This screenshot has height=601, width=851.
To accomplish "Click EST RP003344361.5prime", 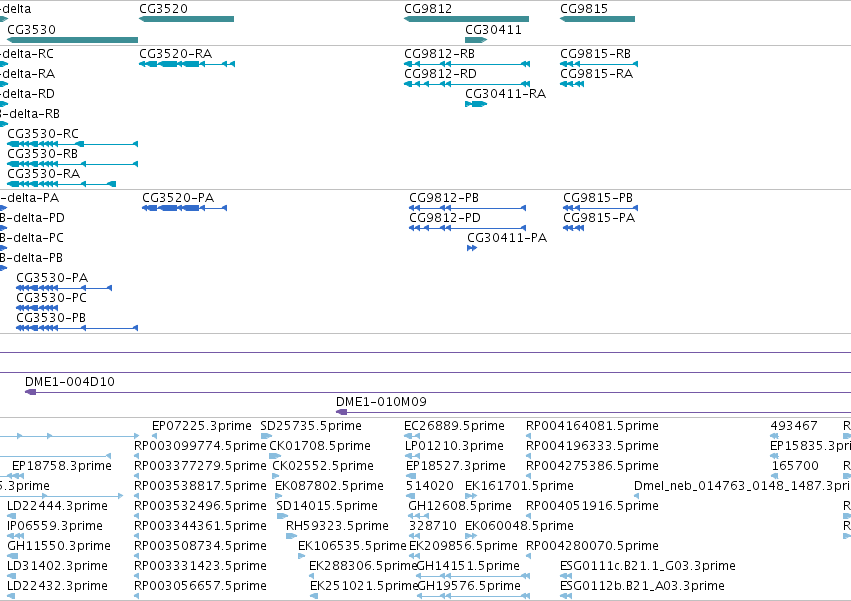I will pyautogui.click(x=200, y=526).
